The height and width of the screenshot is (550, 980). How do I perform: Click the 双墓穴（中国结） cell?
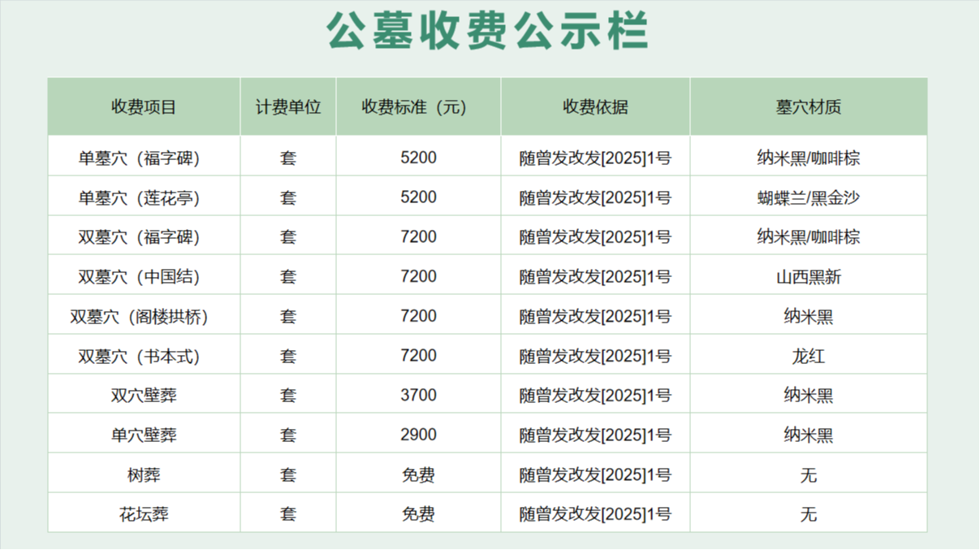pyautogui.click(x=144, y=275)
